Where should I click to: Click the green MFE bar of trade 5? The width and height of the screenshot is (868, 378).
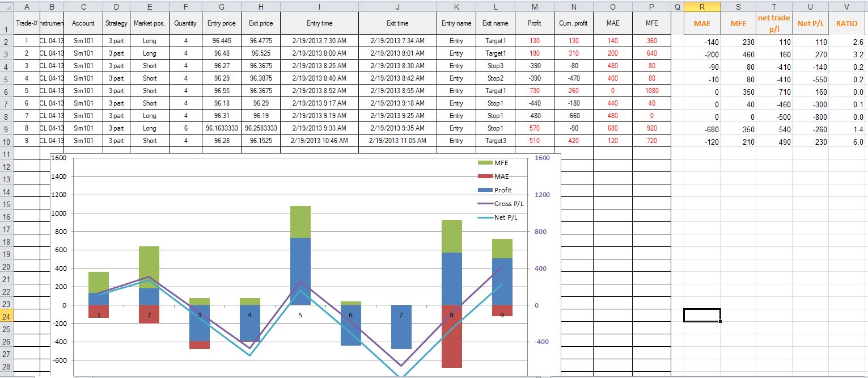coord(300,222)
